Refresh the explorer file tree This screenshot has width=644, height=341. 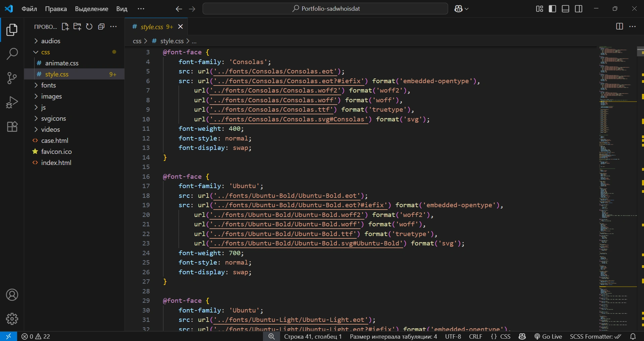click(x=89, y=27)
